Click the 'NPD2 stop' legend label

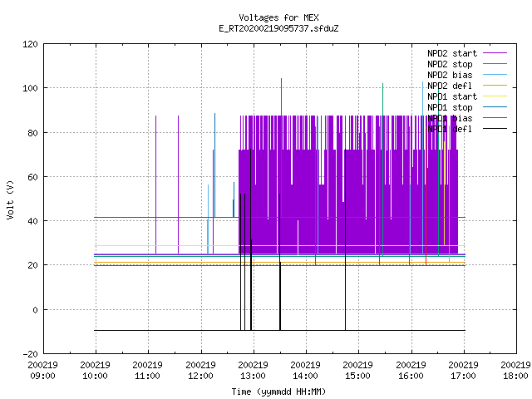click(x=450, y=64)
